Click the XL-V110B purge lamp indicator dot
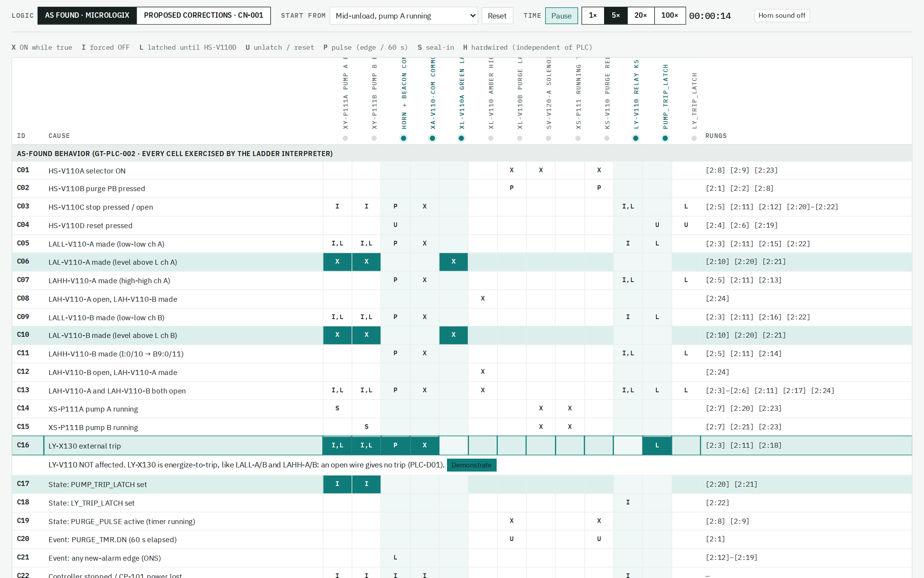924x578 pixels. point(519,138)
